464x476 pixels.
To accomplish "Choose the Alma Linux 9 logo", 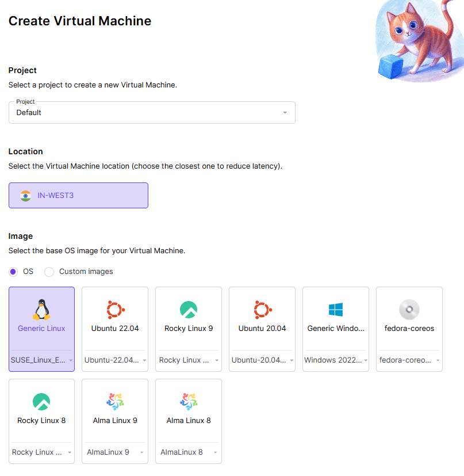I will click(115, 402).
